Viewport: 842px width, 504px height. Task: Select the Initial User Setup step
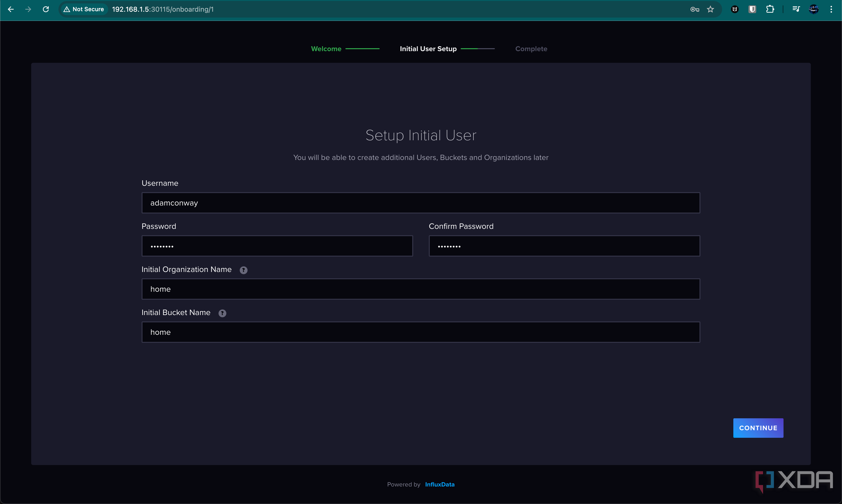428,49
